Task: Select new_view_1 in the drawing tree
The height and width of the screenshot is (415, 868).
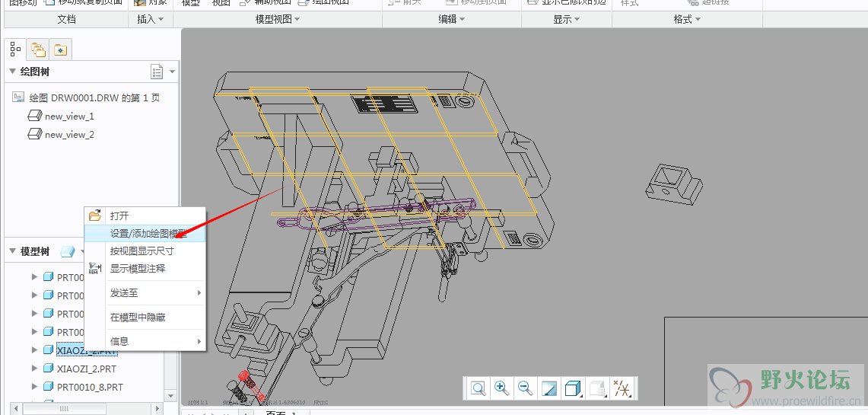Action: coord(69,117)
